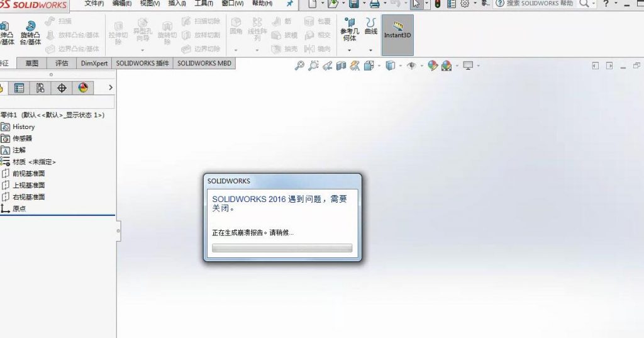Select the Draft (拔模) tool
Image resolution: width=644 pixels, height=338 pixels.
click(x=284, y=35)
